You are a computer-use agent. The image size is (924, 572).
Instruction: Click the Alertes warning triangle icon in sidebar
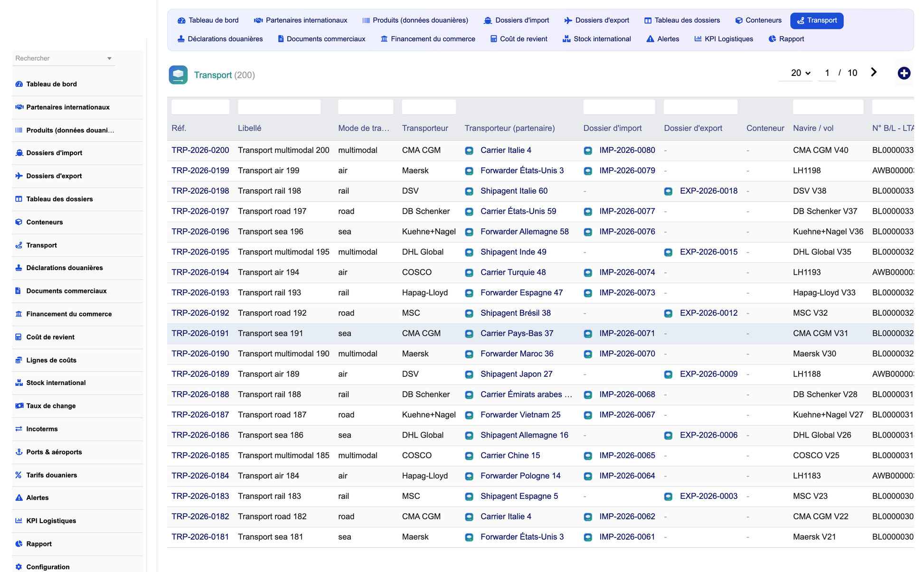(19, 497)
